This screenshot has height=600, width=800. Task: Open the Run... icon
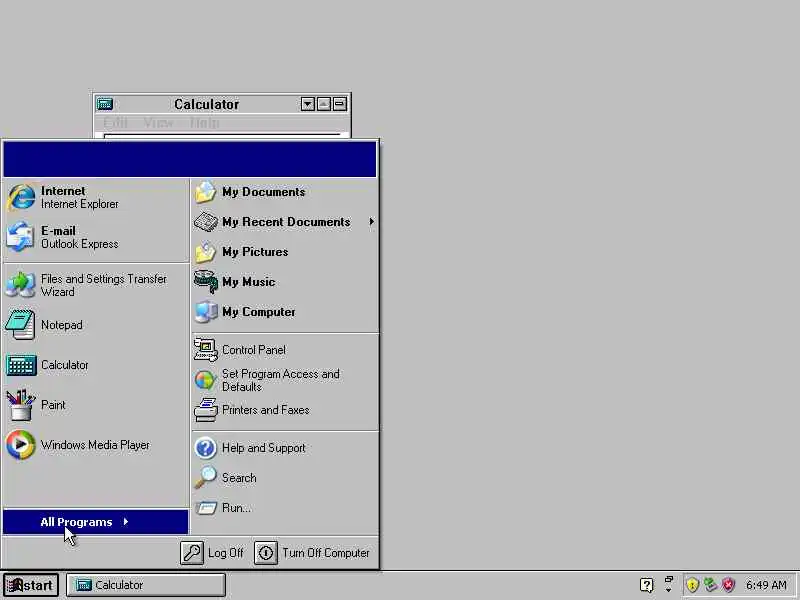click(x=206, y=508)
